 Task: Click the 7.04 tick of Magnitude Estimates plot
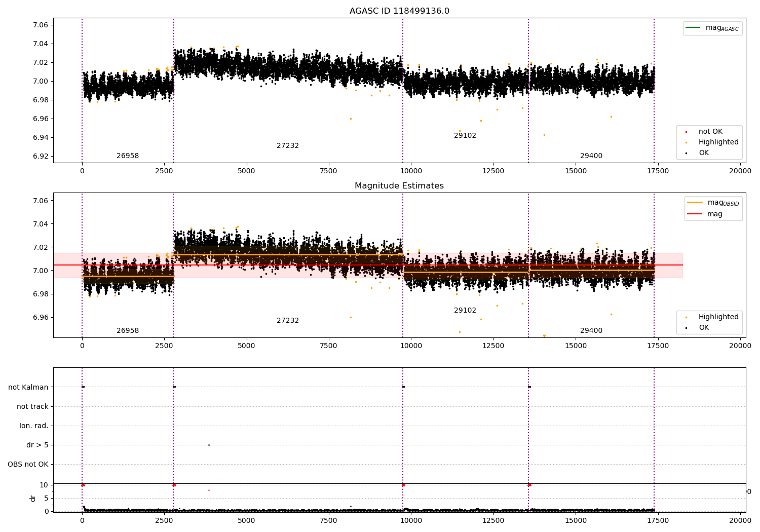click(x=41, y=224)
